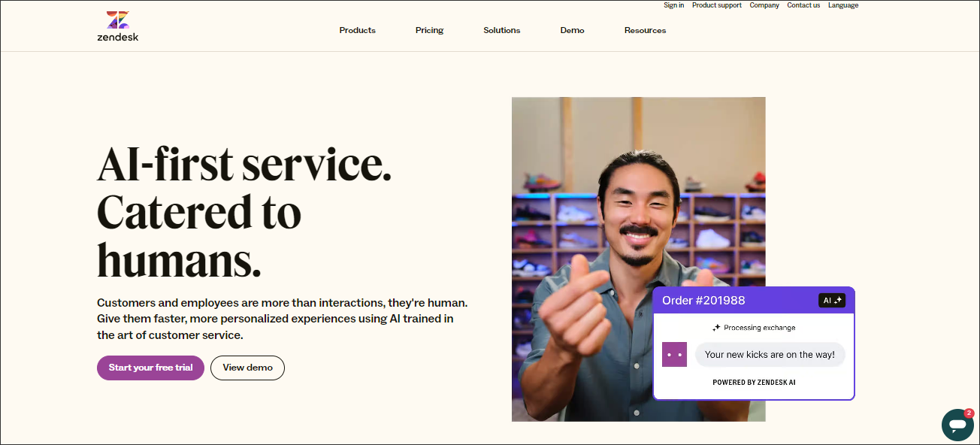Click the 'Customers and employees' paragraph
This screenshot has height=445, width=980.
coord(283,319)
